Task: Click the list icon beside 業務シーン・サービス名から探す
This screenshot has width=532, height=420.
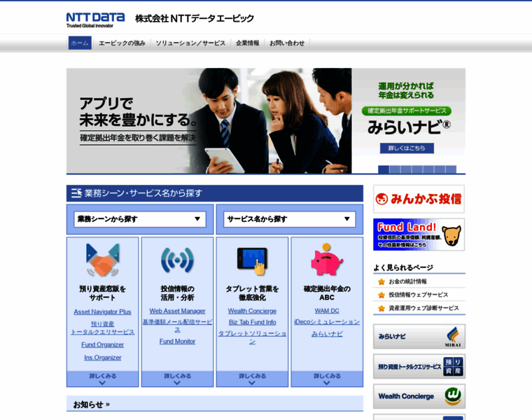Action: click(x=76, y=193)
